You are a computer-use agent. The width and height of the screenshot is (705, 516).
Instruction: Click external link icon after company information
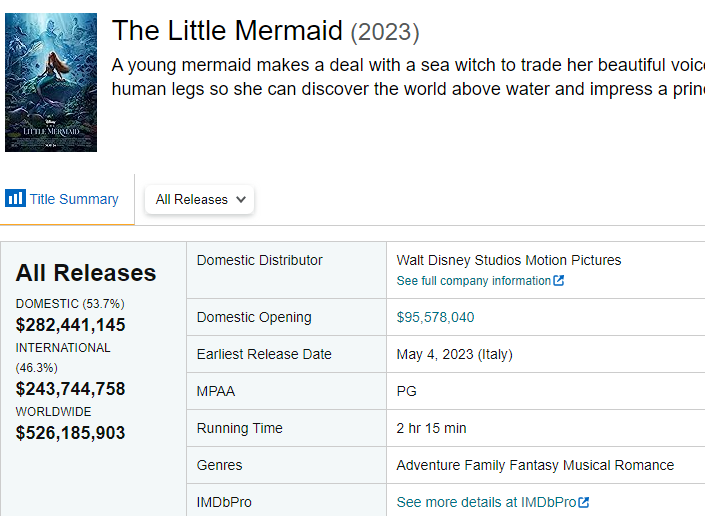[x=558, y=280]
